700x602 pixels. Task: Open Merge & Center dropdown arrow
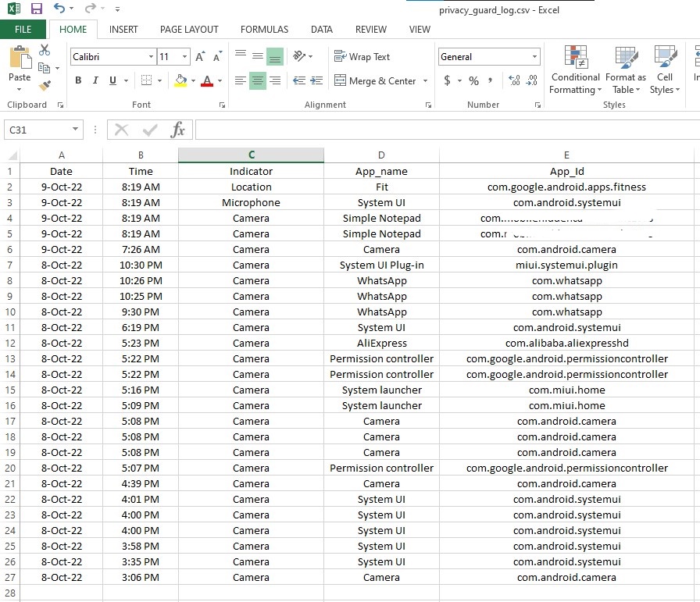coord(426,80)
